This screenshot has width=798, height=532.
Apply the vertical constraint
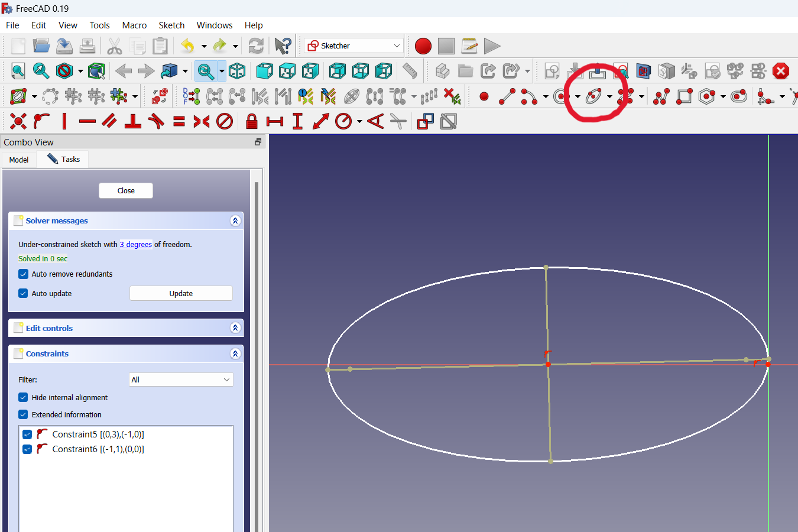[64, 122]
